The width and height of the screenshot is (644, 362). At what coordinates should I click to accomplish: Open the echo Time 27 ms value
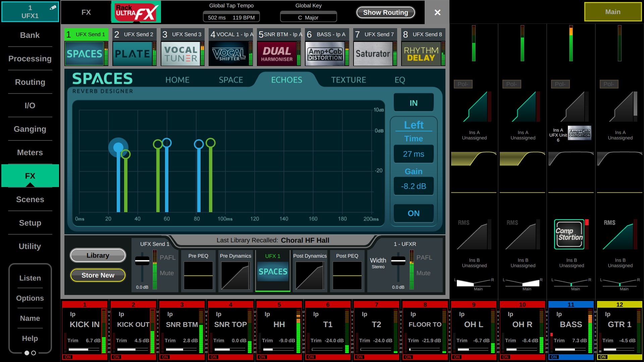[x=414, y=154]
